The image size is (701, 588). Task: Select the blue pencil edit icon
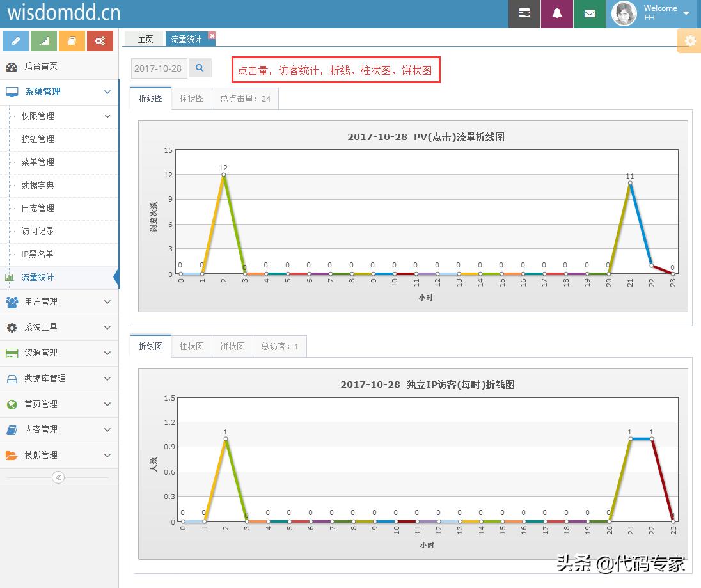[15, 40]
